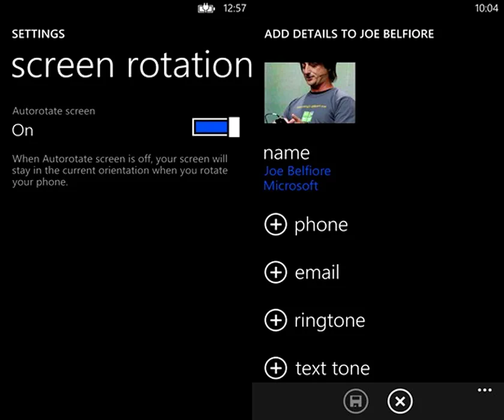
Task: Tap Joe Belfiore's contact photo
Action: tap(310, 93)
